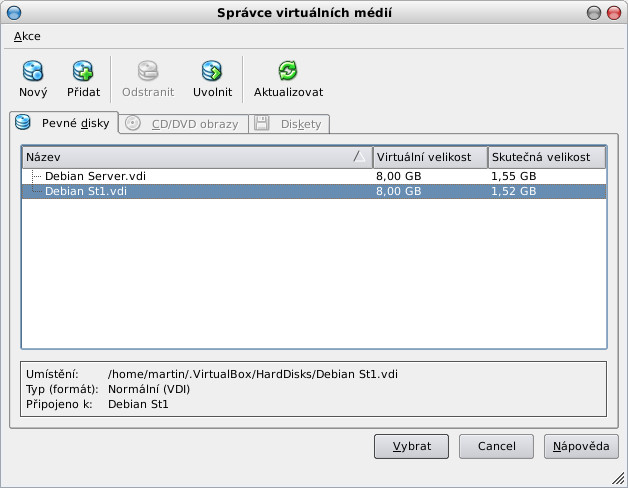
Task: Click the CD icon on CD/DVD obrazy tab
Action: pyautogui.click(x=133, y=124)
